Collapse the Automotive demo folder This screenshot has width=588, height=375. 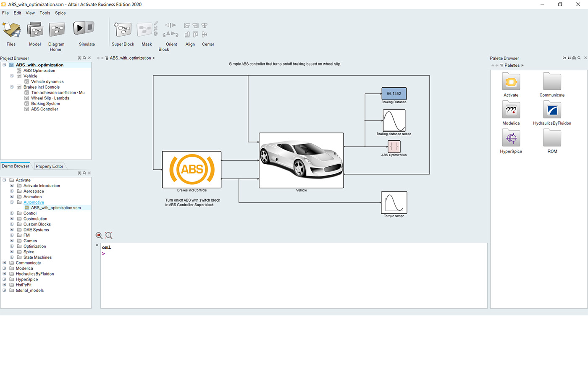click(x=12, y=202)
